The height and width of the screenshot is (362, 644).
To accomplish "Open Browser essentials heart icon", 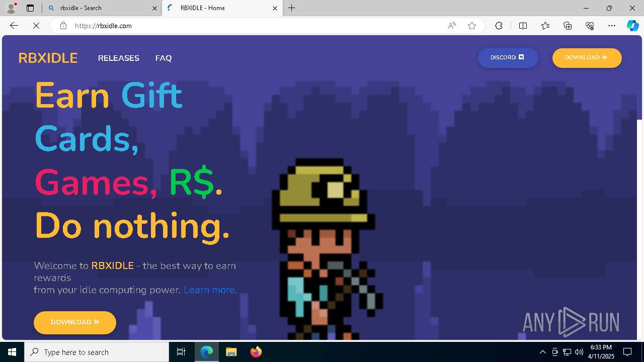I will [590, 26].
